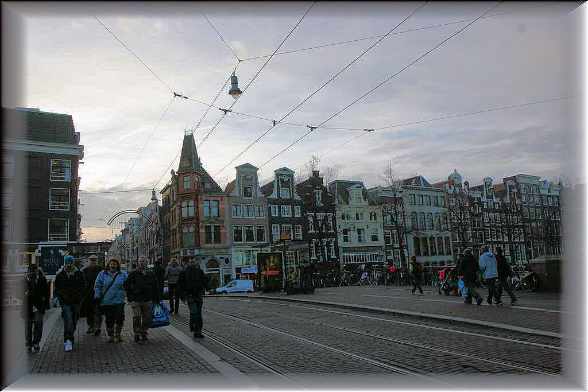The image size is (588, 392).
Task: Select the bicycle parked at the far right
Action: [x=523, y=280]
